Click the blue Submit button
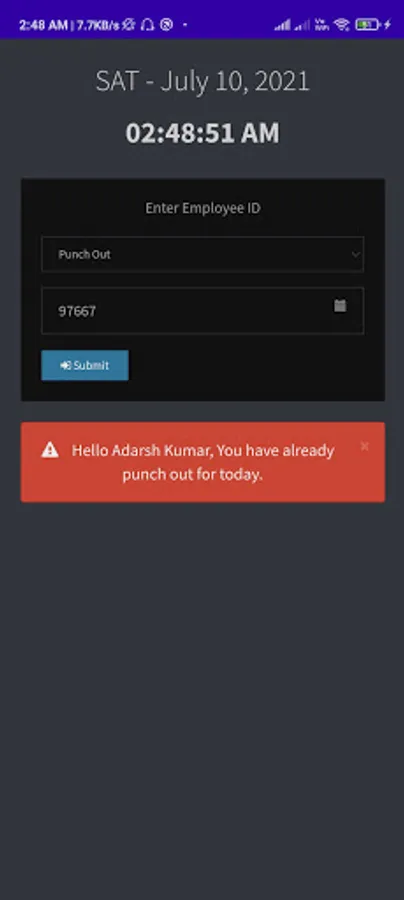This screenshot has height=900, width=404. click(x=85, y=365)
